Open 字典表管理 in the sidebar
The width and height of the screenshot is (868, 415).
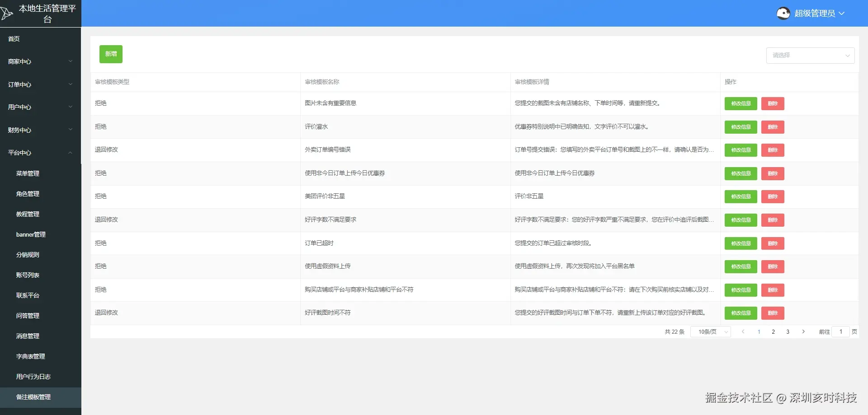[x=41, y=356]
